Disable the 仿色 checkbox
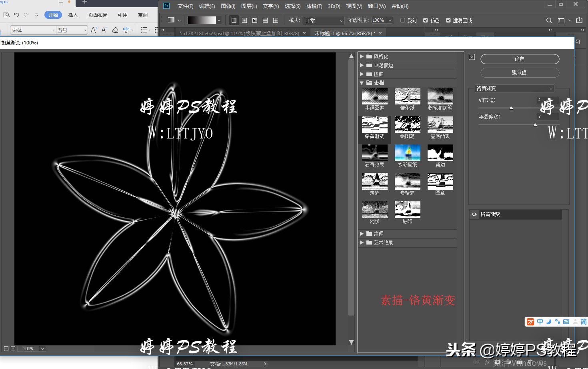This screenshot has height=369, width=588. point(426,20)
